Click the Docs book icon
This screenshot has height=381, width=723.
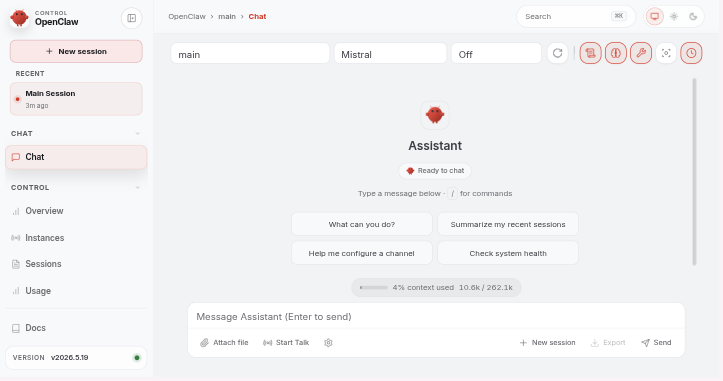coord(16,328)
